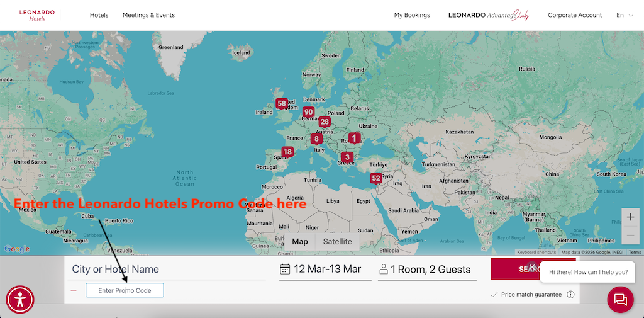Select the map marker showing 52
Image resolution: width=644 pixels, height=318 pixels.
(x=376, y=179)
